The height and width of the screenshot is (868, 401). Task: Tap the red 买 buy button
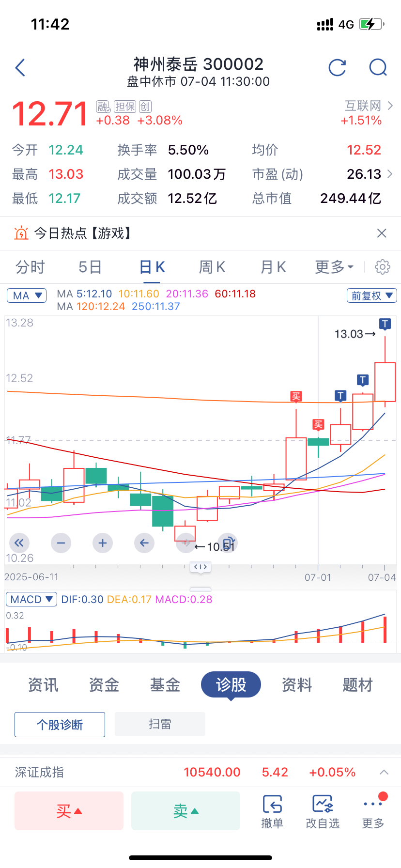tap(69, 811)
